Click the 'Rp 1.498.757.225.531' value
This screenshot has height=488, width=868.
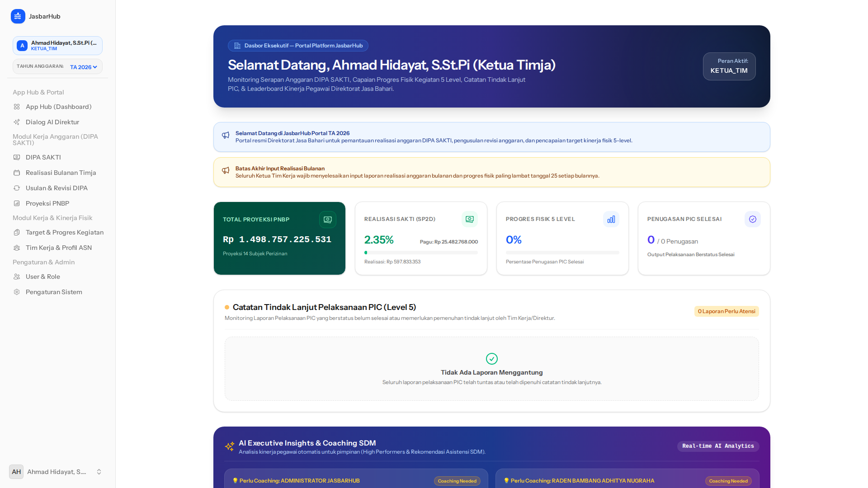tap(277, 239)
